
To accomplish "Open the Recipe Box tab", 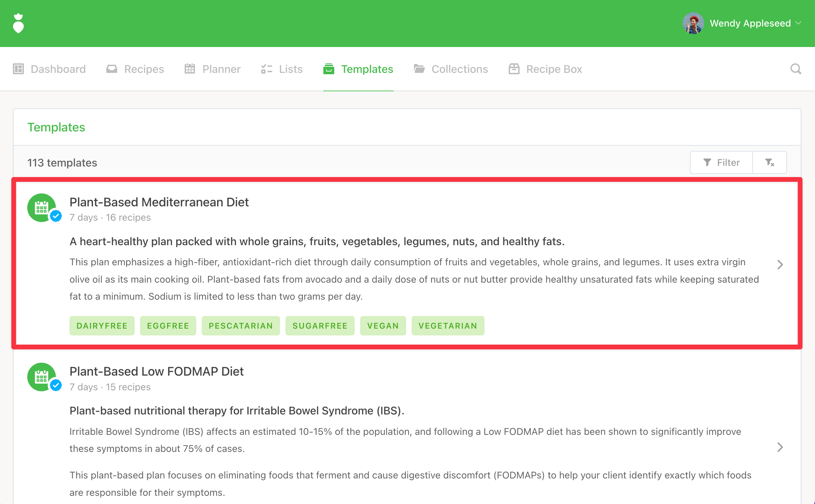I will point(545,69).
